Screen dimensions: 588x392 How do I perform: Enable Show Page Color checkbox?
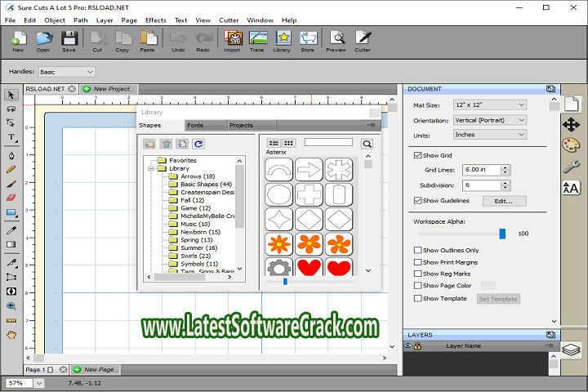click(x=417, y=286)
